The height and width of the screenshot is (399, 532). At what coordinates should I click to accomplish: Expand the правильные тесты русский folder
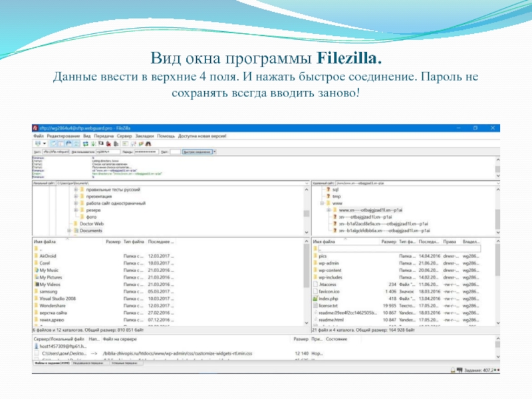(x=76, y=190)
